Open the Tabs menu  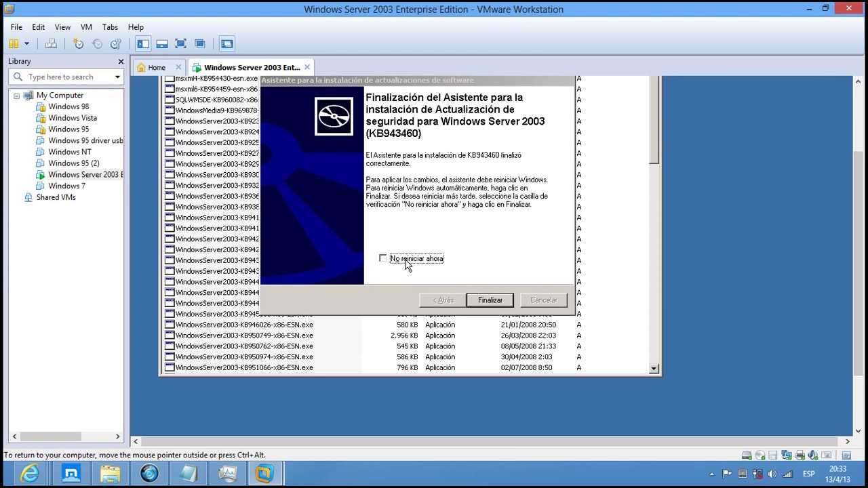pos(110,27)
